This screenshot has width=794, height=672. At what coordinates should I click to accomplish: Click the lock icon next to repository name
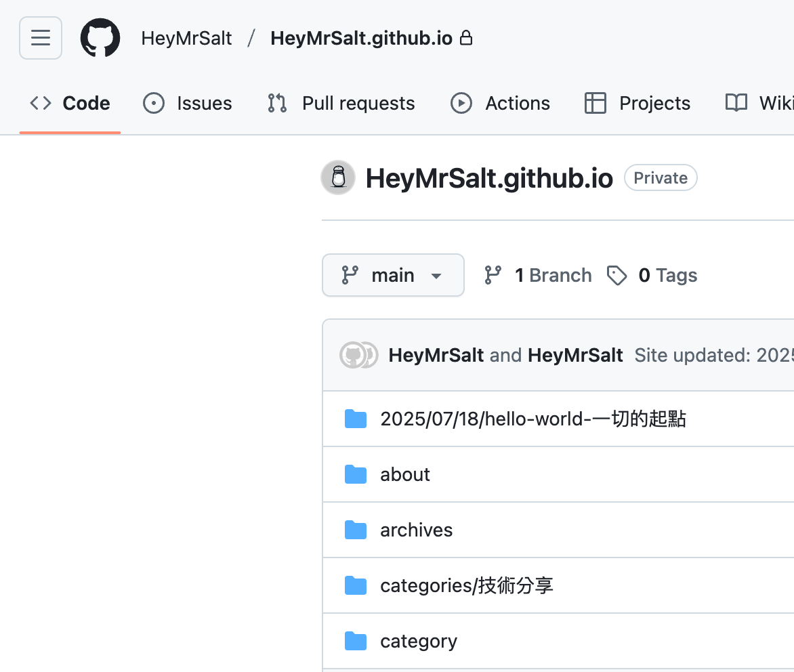click(467, 38)
